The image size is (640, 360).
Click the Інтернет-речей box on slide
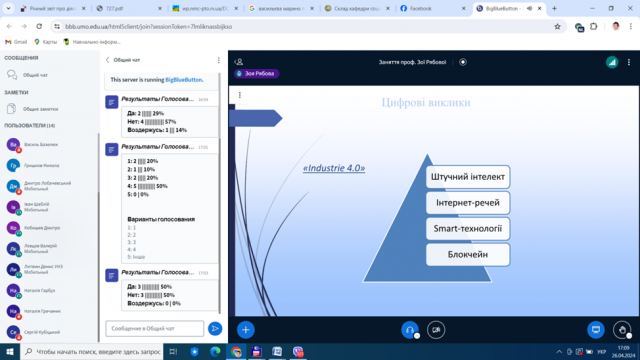pos(468,203)
